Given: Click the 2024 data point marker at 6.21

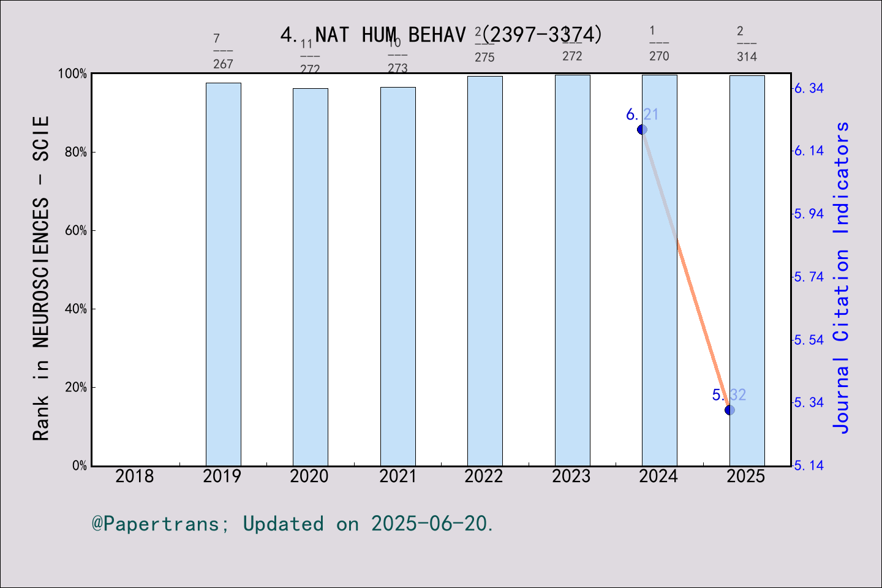Looking at the screenshot, I should (642, 129).
